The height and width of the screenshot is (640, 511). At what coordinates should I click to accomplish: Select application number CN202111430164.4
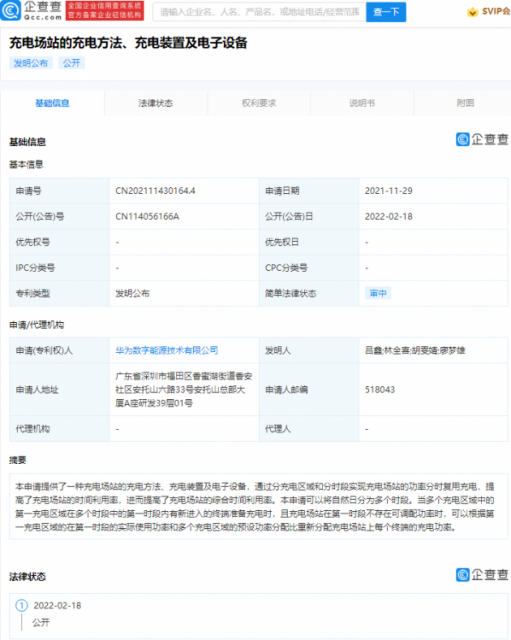(x=155, y=191)
